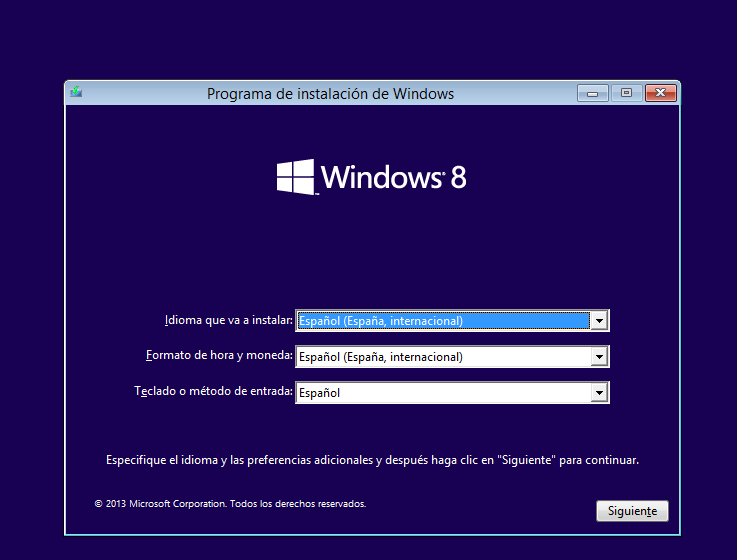Click the time and currency format combo box

(452, 357)
